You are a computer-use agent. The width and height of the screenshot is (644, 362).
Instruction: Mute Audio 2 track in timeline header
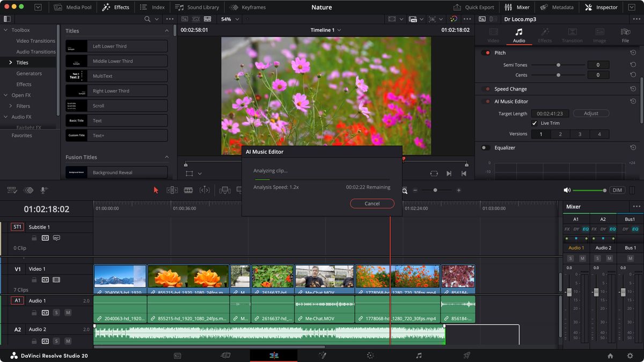pyautogui.click(x=68, y=341)
